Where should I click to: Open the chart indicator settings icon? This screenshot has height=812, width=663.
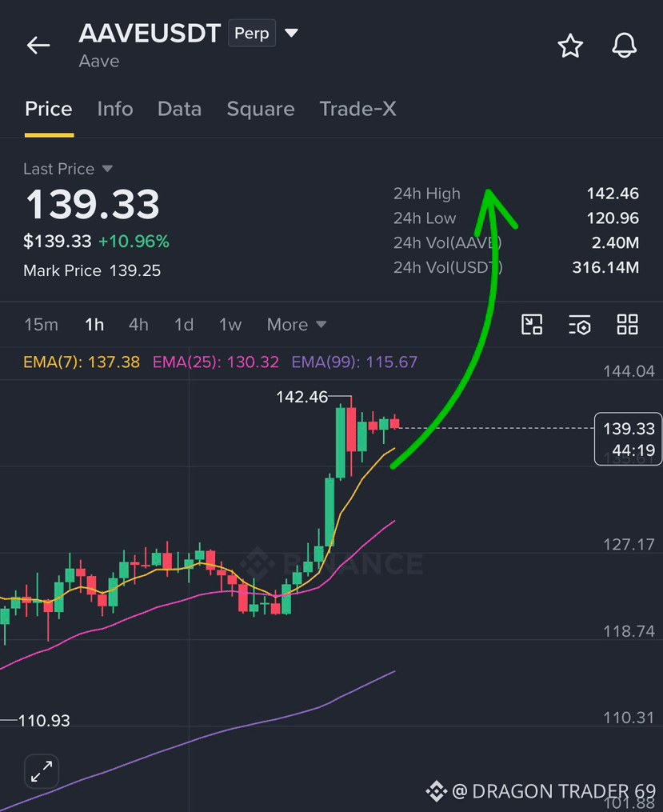[580, 325]
